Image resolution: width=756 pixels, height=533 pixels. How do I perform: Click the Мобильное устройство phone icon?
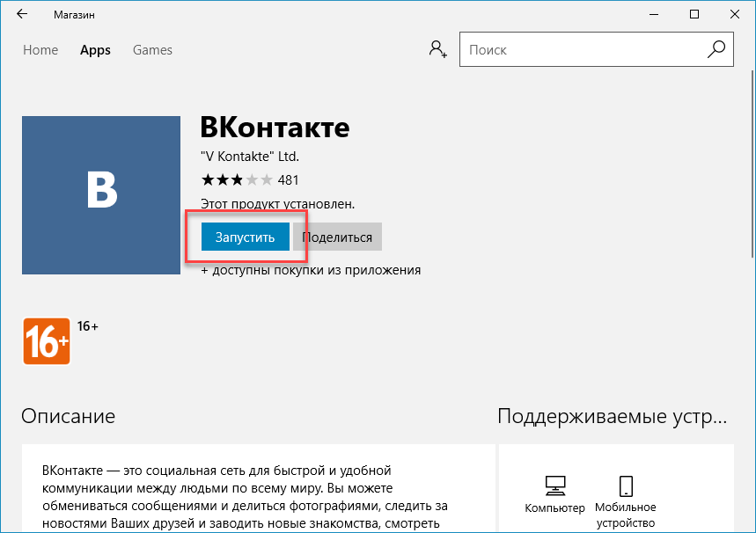coord(626,486)
